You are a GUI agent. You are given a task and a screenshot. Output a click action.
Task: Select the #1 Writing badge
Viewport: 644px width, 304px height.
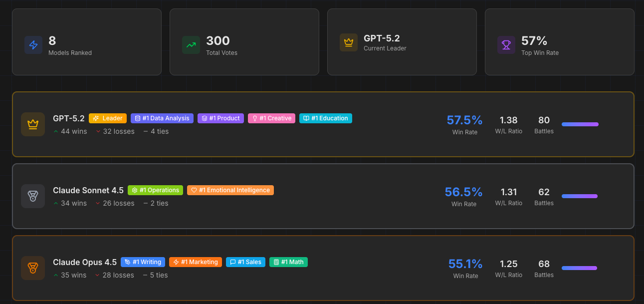pyautogui.click(x=143, y=262)
